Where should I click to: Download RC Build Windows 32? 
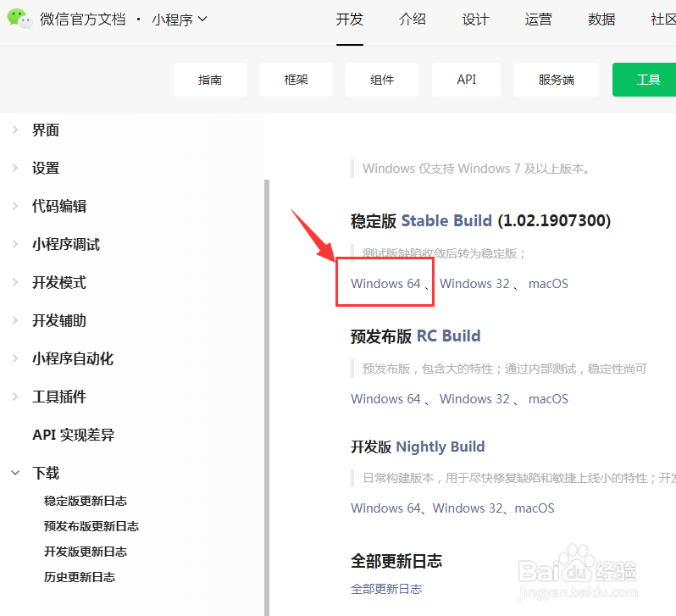474,398
